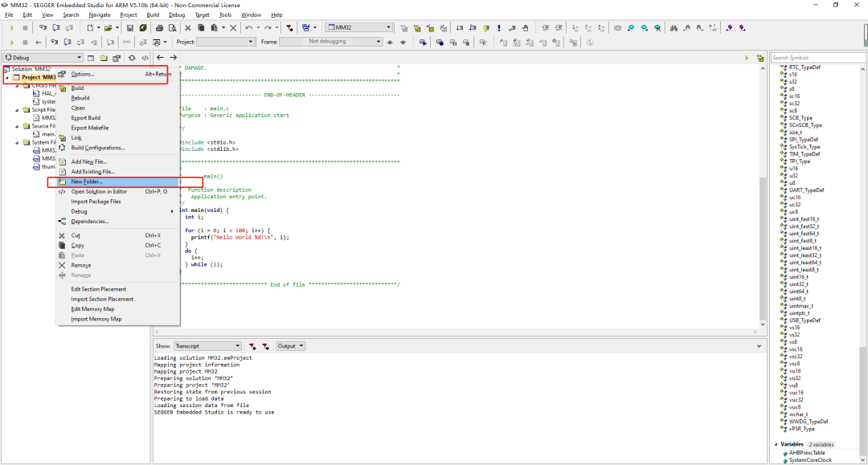868x465 pixels.
Task: Select USB_TypeDef in the symbol list
Action: [805, 320]
